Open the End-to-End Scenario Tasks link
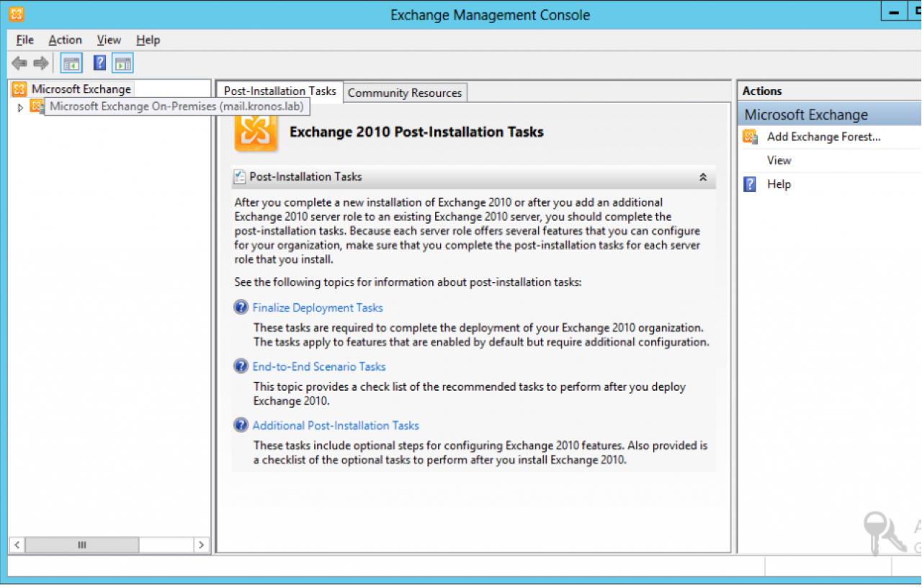The width and height of the screenshot is (922, 588). click(319, 367)
